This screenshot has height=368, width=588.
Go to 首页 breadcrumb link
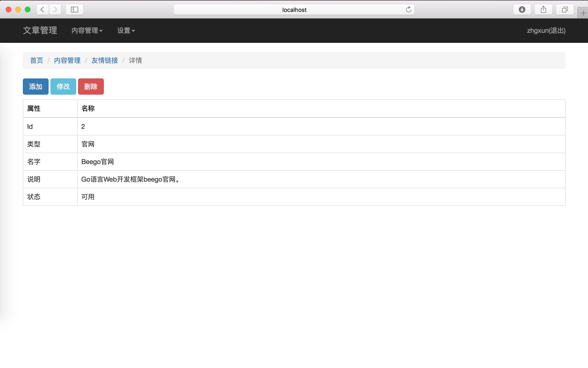(37, 60)
